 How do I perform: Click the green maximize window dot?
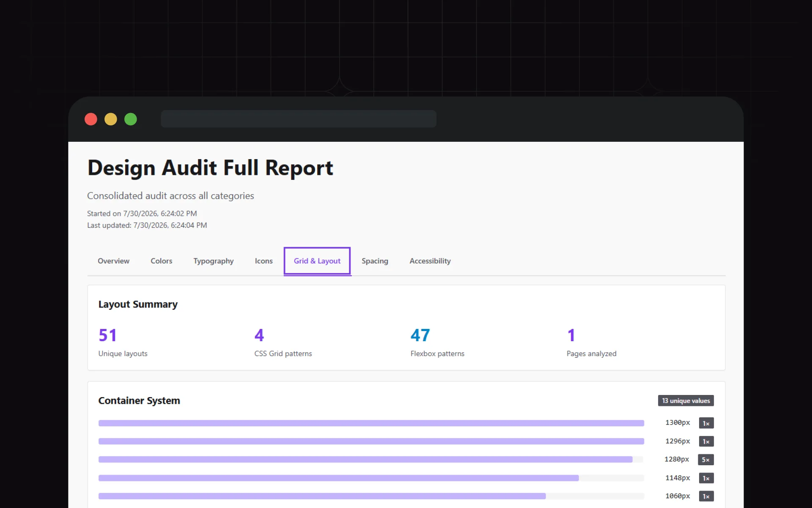(131, 119)
